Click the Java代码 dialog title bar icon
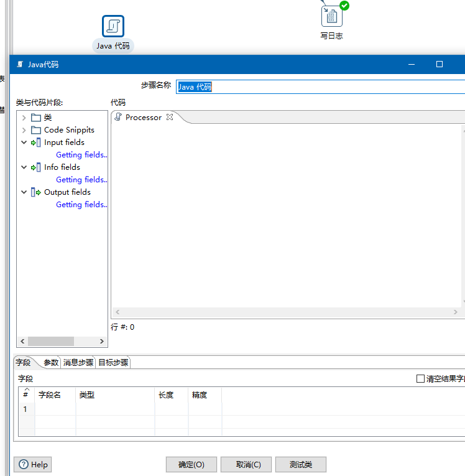465x476 pixels. 20,64
